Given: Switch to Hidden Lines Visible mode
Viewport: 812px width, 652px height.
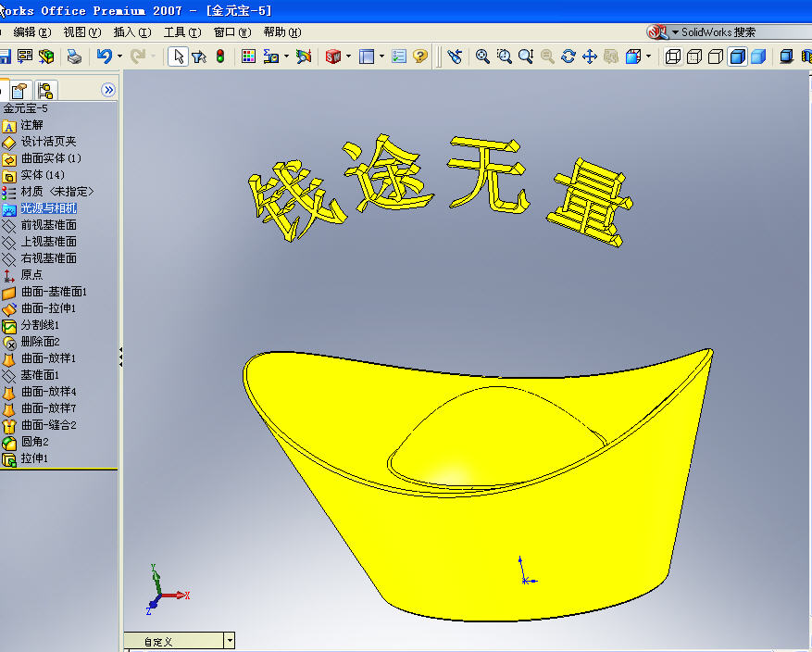Looking at the screenshot, I should (693, 56).
